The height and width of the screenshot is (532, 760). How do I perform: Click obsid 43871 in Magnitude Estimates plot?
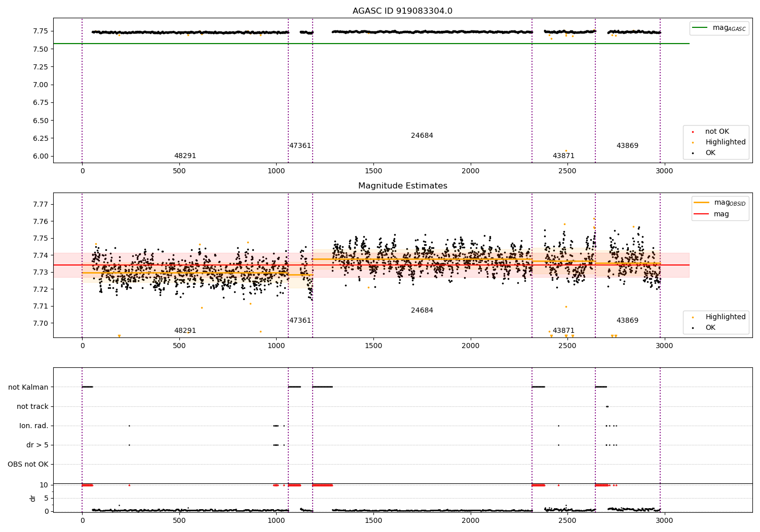(563, 331)
